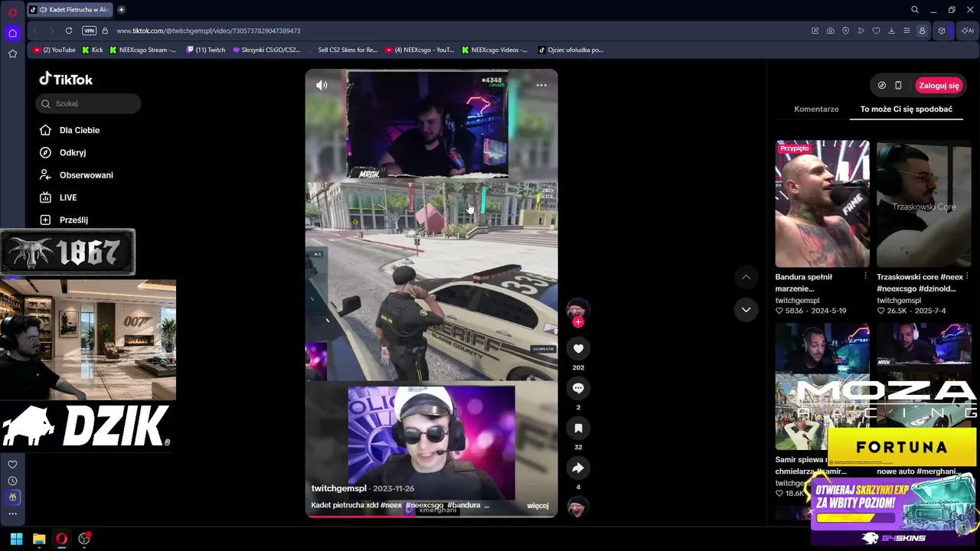Screen dimensions: 980x551
Task: Click the #bandura hashtag
Action: pyautogui.click(x=464, y=505)
